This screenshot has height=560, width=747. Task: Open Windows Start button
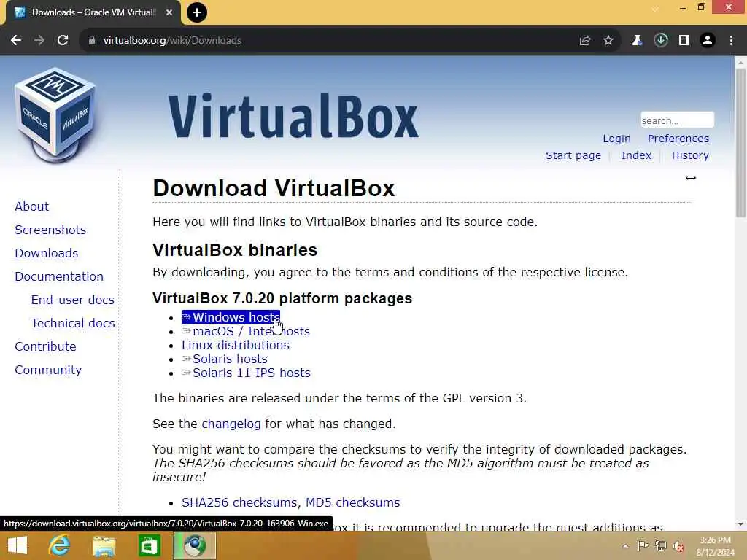(18, 545)
